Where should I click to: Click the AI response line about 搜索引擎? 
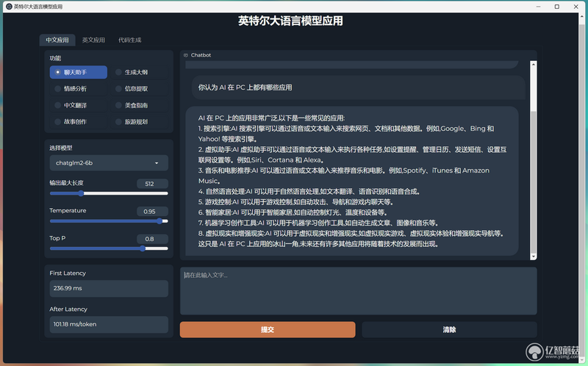pos(346,134)
